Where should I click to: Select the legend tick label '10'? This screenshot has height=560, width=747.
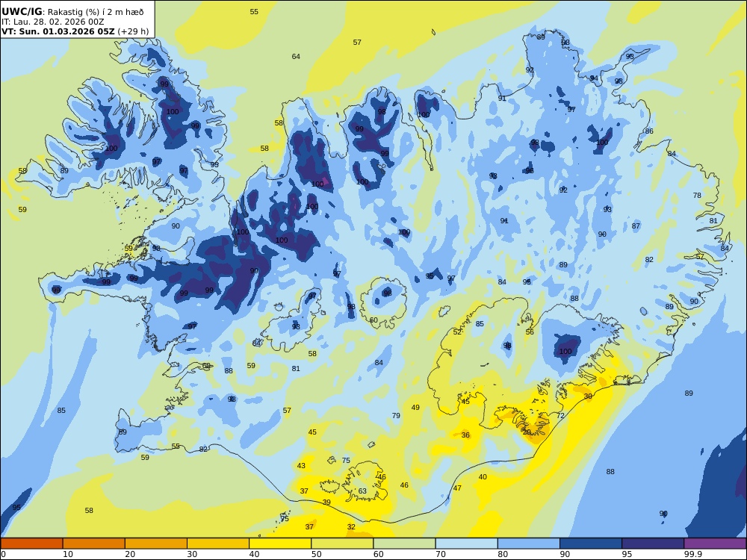pos(68,554)
